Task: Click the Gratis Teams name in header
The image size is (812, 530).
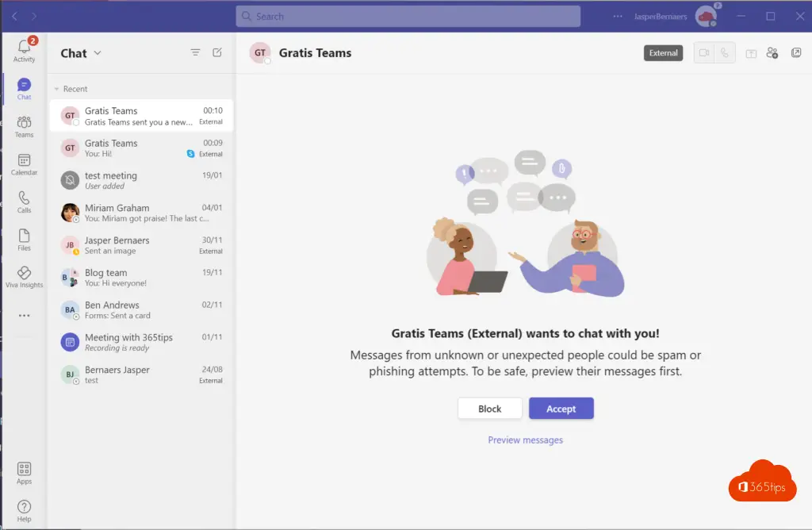Action: [x=315, y=53]
